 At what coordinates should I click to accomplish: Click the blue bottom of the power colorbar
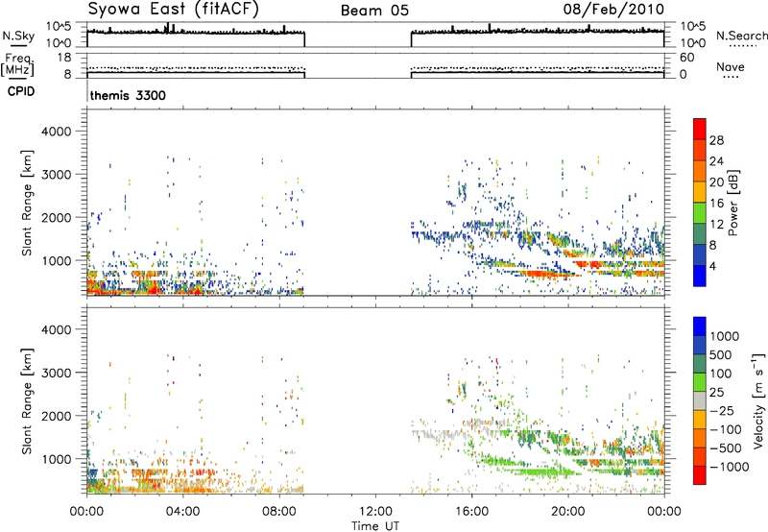coord(700,276)
